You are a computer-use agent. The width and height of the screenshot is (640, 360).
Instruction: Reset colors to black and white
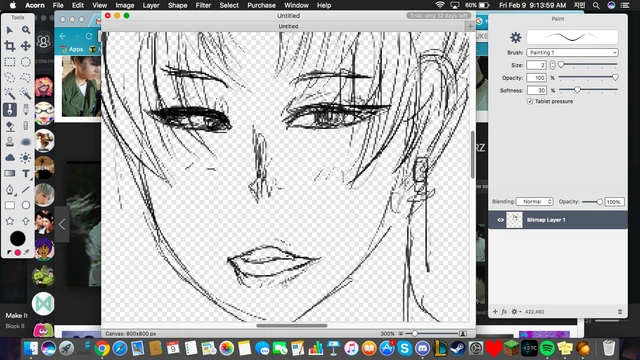point(9,253)
